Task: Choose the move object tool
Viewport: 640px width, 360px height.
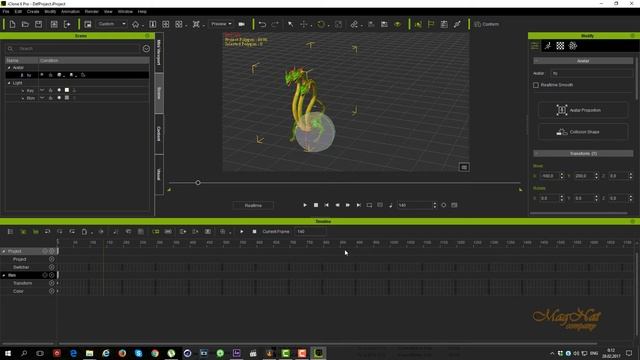Action: click(x=304, y=24)
